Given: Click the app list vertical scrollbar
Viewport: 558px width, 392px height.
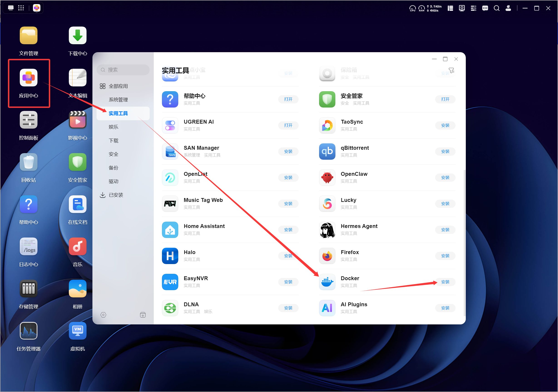Looking at the screenshot, I should 464,243.
